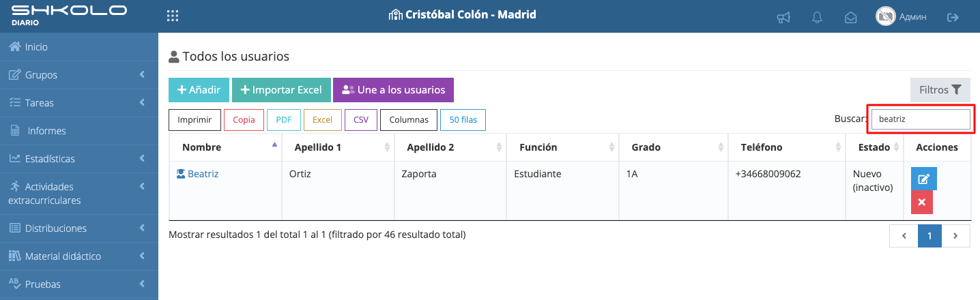Open the megaphone announcements icon
The width and height of the screenshot is (980, 300).
(x=783, y=18)
